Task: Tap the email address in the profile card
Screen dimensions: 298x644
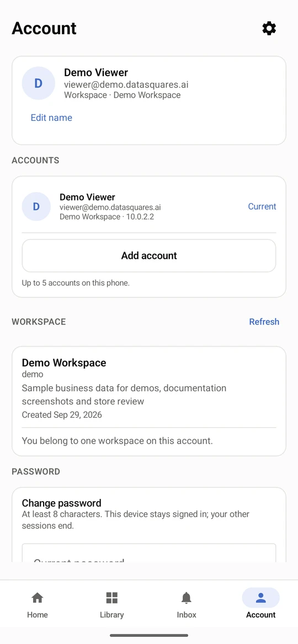Action: coord(126,84)
